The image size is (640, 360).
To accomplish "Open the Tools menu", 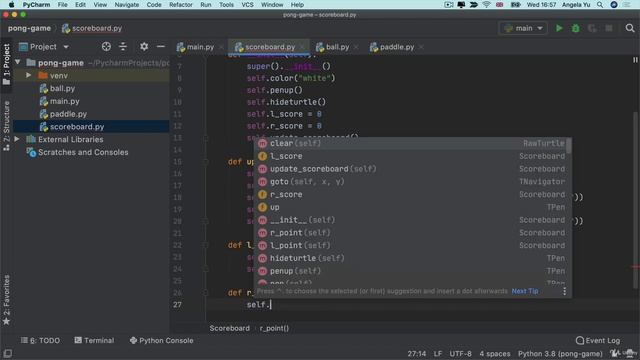I will tap(226, 5).
